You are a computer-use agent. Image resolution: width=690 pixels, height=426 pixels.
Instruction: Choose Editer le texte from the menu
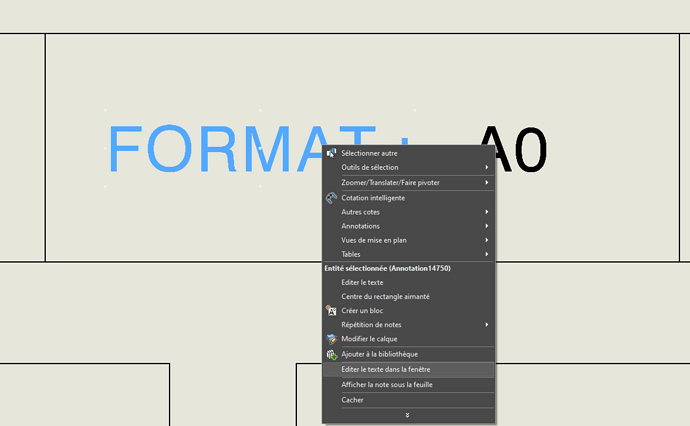(x=362, y=283)
